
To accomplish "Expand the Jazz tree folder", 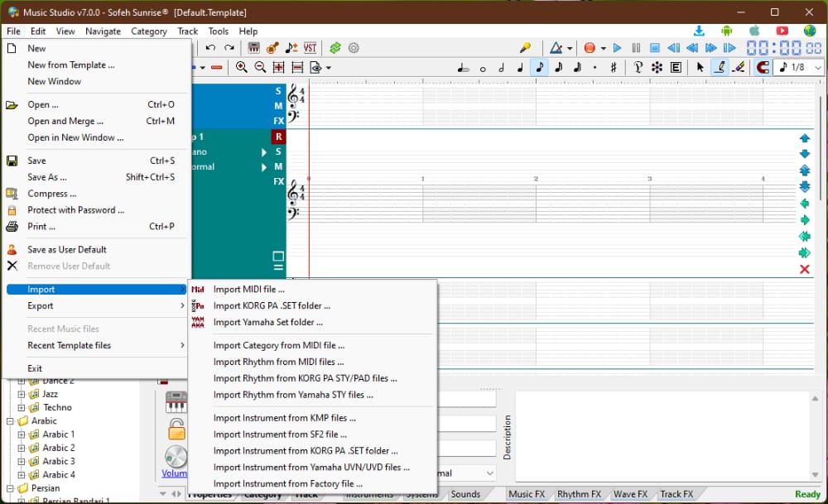I will [x=22, y=394].
